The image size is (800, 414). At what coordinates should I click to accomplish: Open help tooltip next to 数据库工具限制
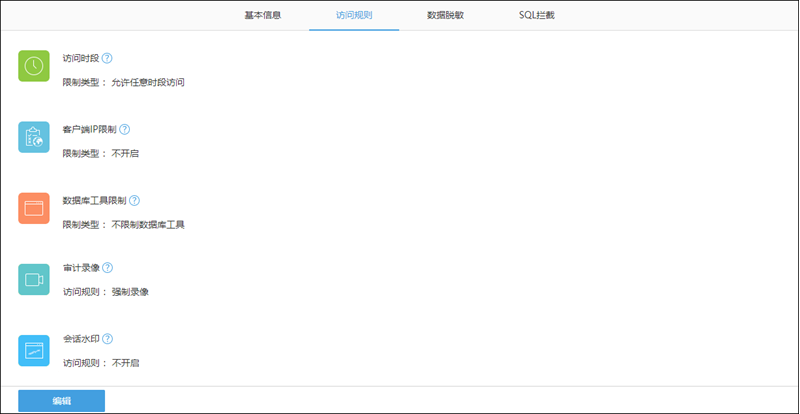[x=134, y=200]
